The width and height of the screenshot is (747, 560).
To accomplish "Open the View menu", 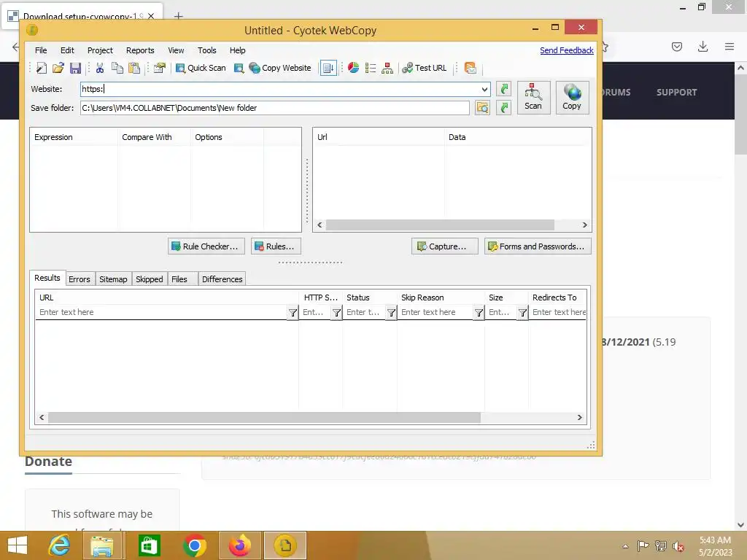I will coord(176,50).
